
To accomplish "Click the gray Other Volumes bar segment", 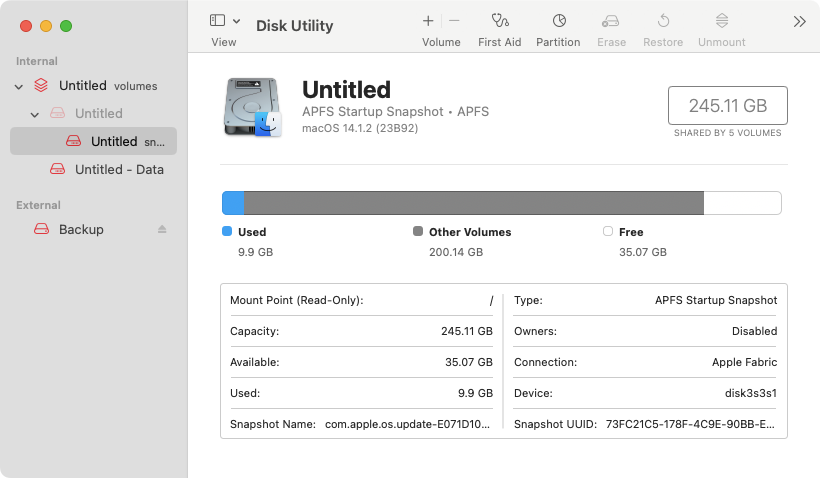I will [474, 203].
